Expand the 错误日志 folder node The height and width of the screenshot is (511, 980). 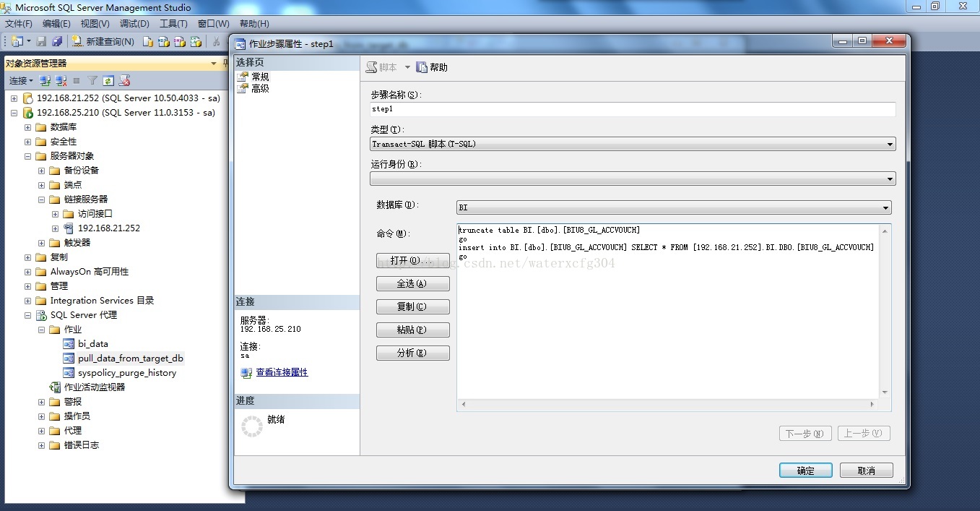point(41,445)
